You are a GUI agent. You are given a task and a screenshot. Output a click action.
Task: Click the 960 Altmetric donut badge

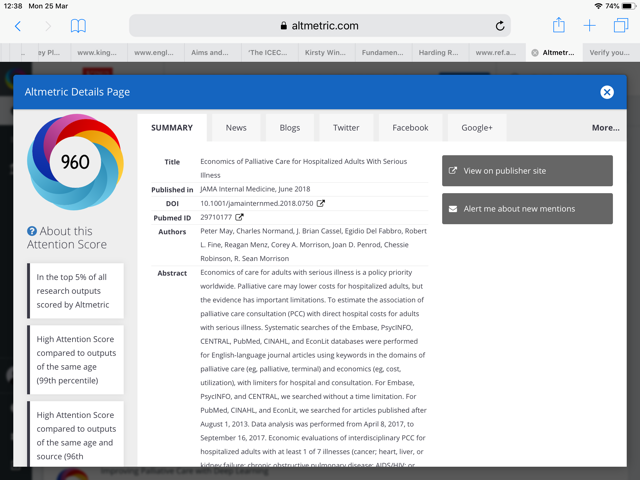75,162
